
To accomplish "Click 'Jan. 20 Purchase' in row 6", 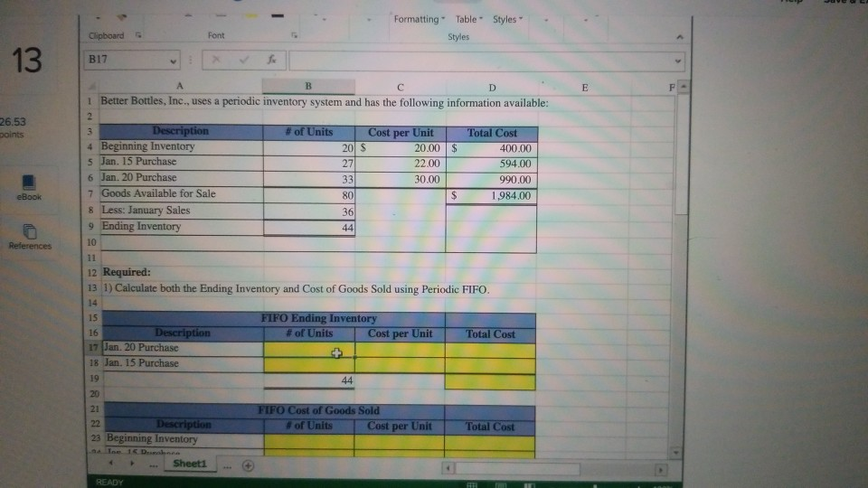I will 181,178.
